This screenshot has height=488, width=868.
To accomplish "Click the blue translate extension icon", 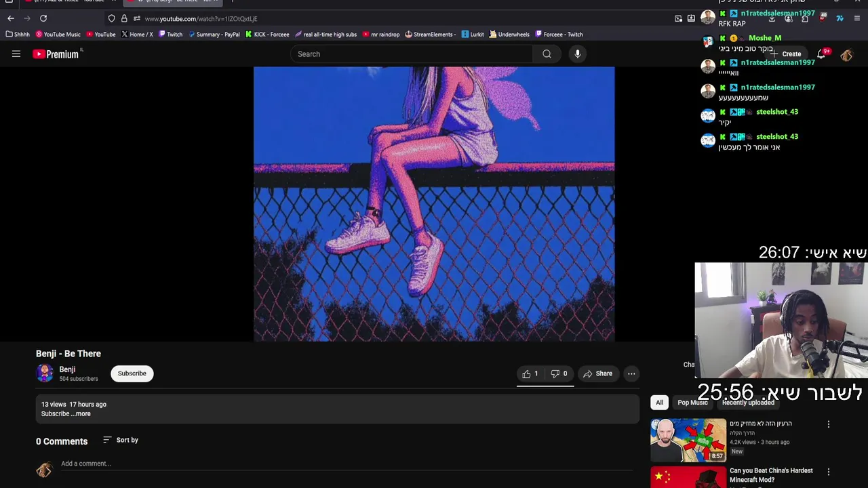I will [x=840, y=18].
